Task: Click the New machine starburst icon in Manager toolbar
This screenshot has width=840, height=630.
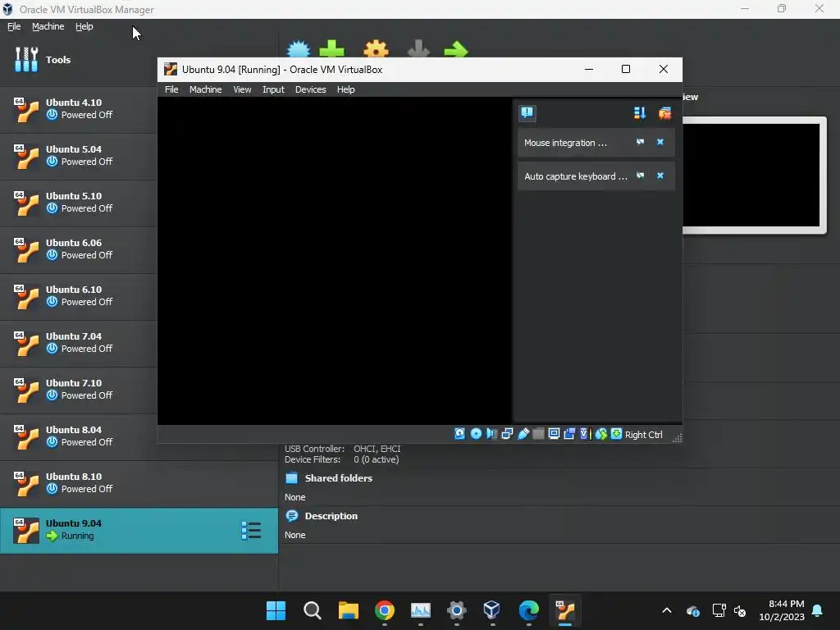Action: tap(299, 48)
